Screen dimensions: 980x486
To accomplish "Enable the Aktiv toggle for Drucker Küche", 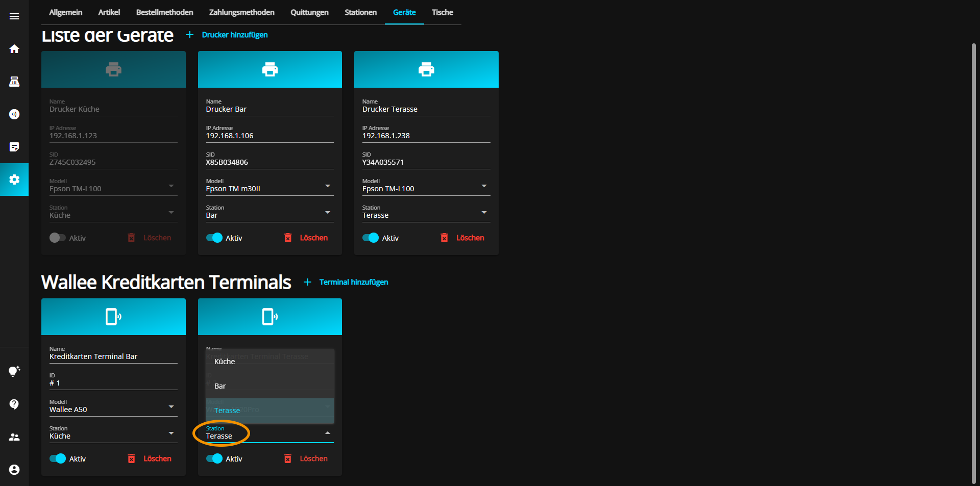I will pos(58,238).
